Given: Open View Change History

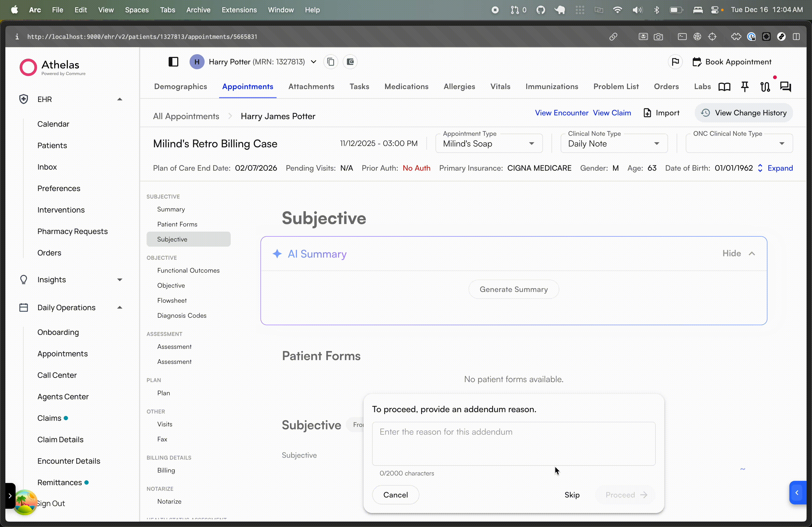Looking at the screenshot, I should click(x=744, y=113).
